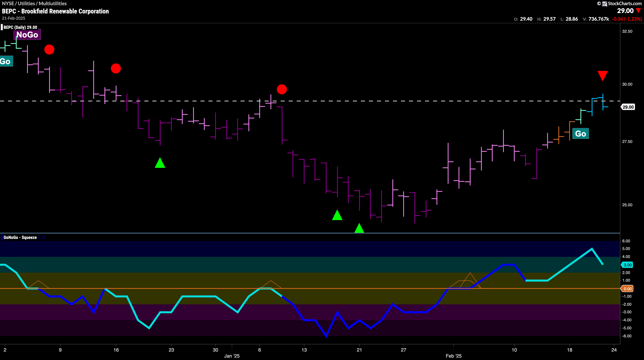Click the green triangle below the Jan 17 bar
This screenshot has height=360, width=644.
[x=337, y=215]
